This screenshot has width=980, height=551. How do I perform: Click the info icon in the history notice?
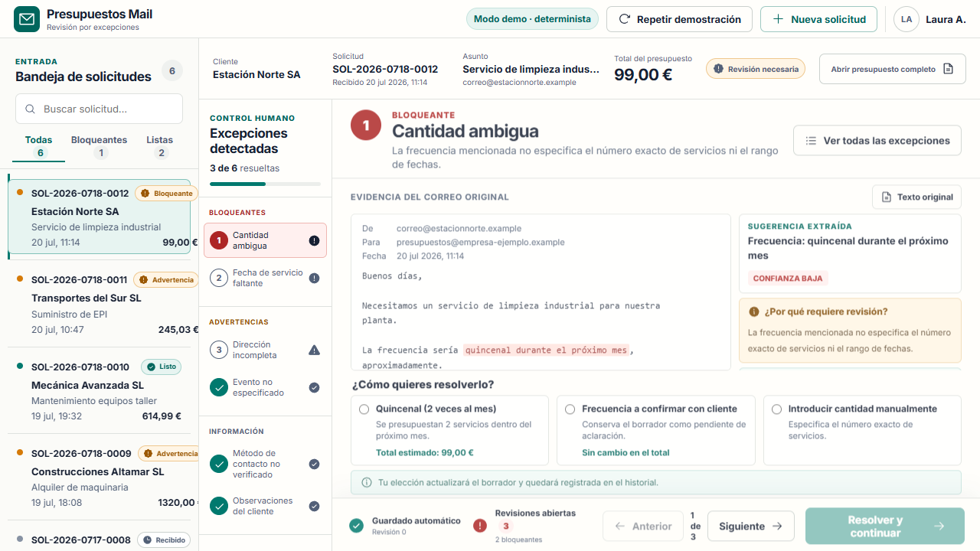coord(367,482)
